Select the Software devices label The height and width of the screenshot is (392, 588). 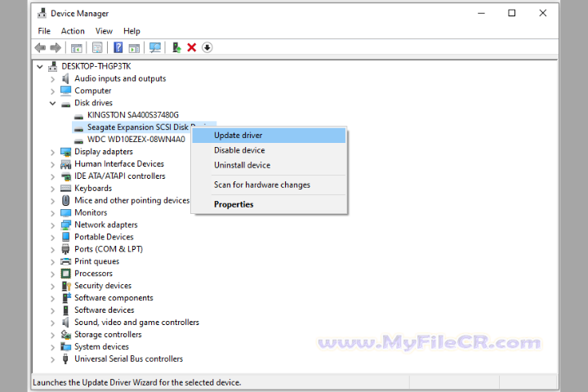[105, 310]
